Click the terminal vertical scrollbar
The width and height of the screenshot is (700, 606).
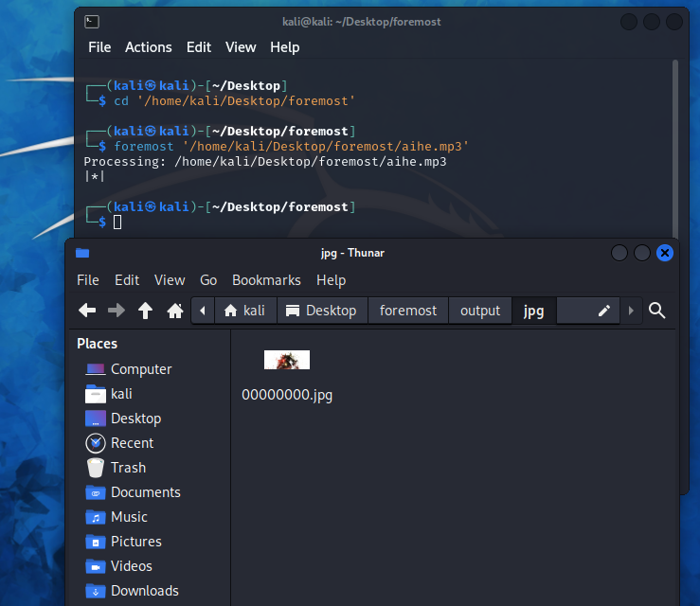(675, 150)
